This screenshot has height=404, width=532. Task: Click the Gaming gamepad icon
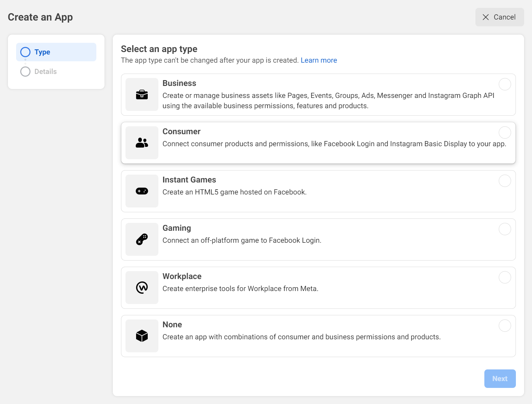pyautogui.click(x=142, y=239)
